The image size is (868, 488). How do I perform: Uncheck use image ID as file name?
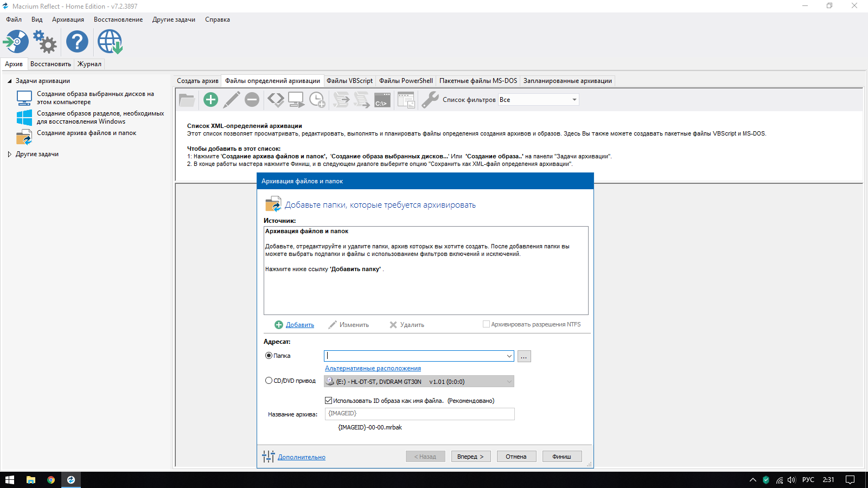click(328, 401)
